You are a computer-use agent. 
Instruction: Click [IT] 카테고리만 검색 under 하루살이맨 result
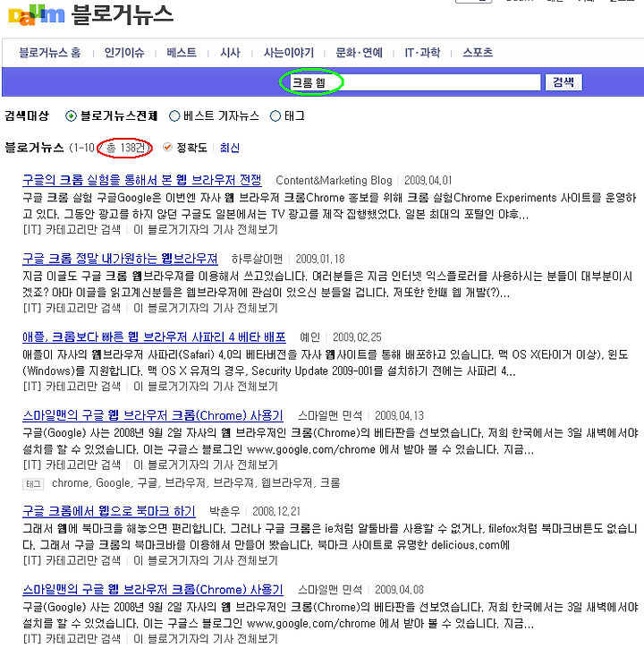pyautogui.click(x=72, y=308)
